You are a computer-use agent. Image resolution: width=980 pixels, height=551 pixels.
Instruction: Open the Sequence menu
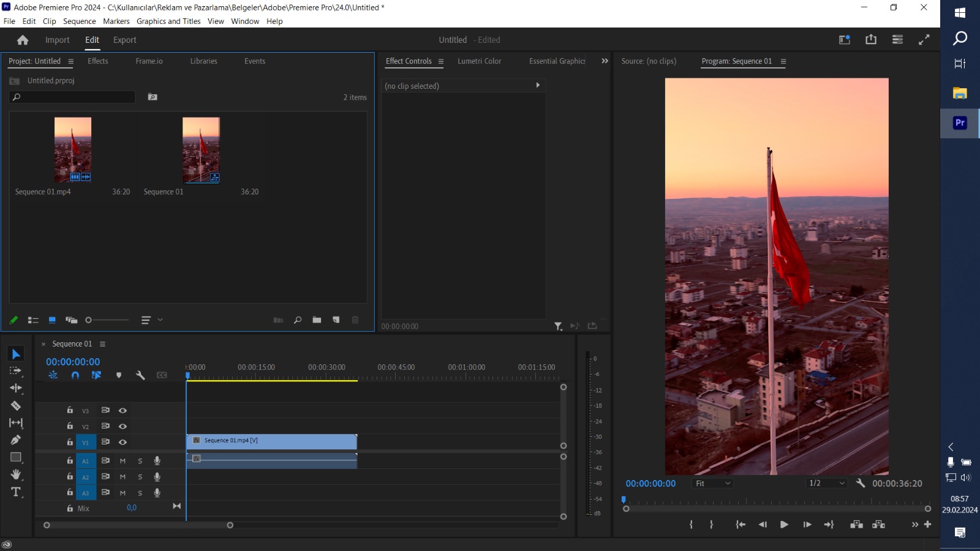pyautogui.click(x=79, y=21)
